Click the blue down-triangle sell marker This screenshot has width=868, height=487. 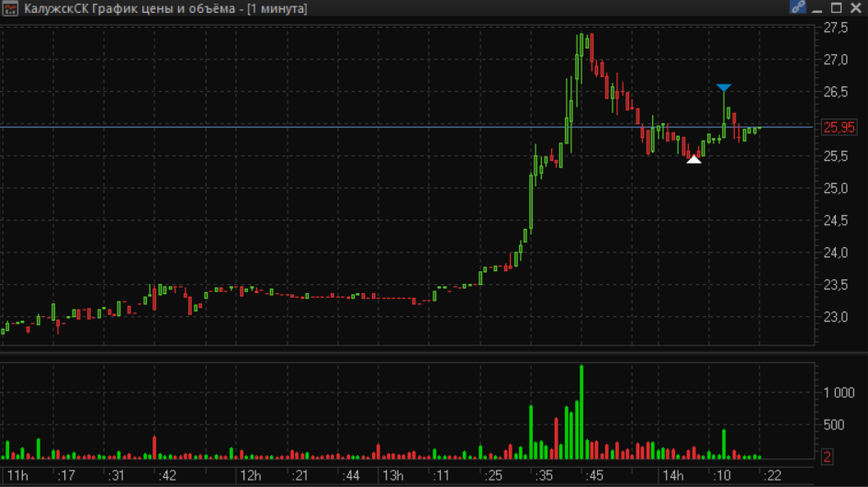click(x=724, y=87)
